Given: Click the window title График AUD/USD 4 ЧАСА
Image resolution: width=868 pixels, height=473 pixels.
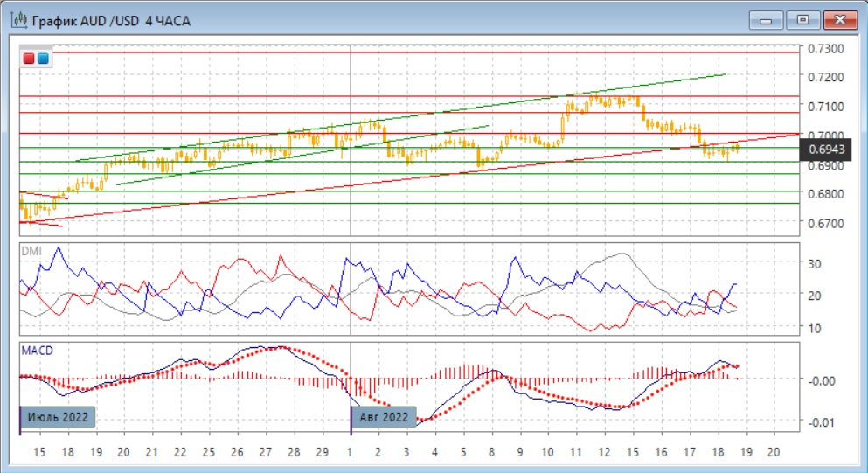Looking at the screenshot, I should click(x=112, y=20).
